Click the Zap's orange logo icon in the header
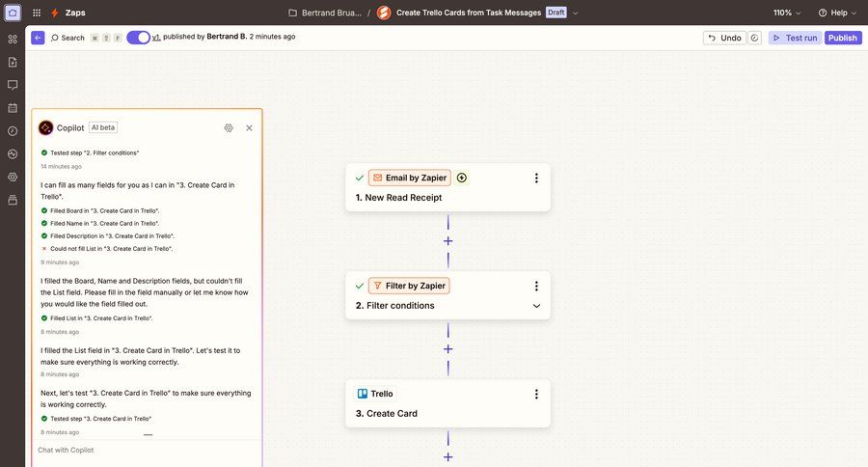Image resolution: width=868 pixels, height=467 pixels. point(384,13)
